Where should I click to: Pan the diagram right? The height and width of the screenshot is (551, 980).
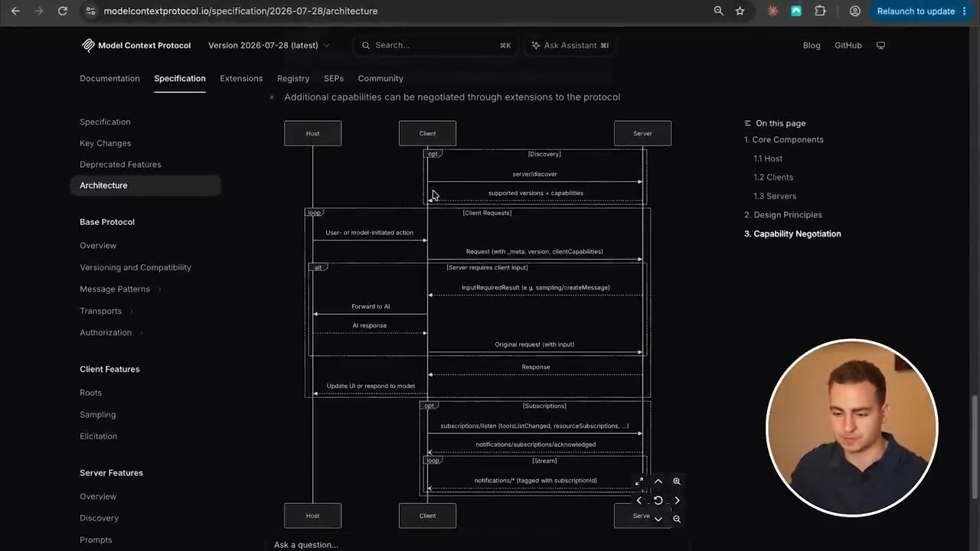(x=677, y=500)
